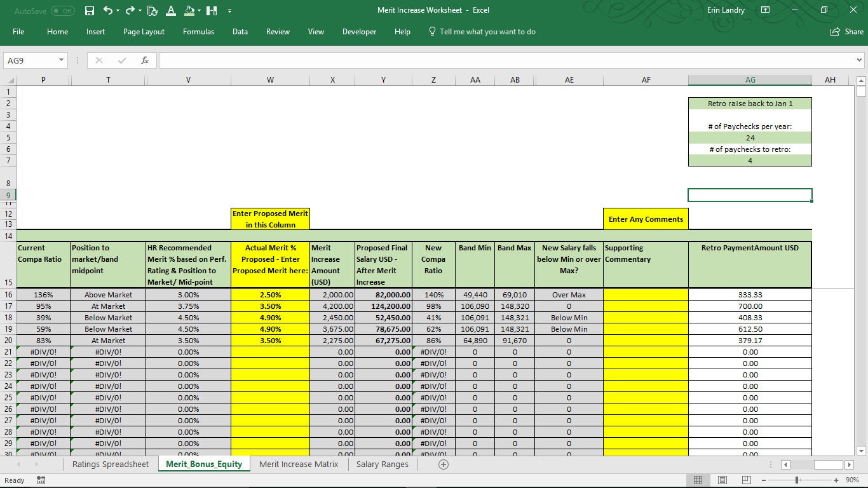Open Customize Quick Access Toolbar menu
Viewport: 868px width, 488px height.
tap(230, 10)
